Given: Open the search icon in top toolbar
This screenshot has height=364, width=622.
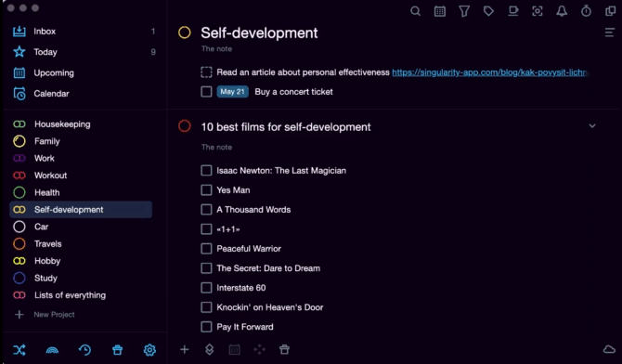Looking at the screenshot, I should point(415,11).
